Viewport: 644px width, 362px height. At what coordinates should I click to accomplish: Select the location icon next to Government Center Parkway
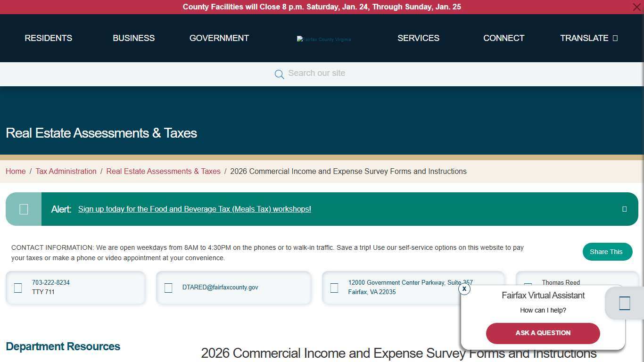pyautogui.click(x=334, y=288)
